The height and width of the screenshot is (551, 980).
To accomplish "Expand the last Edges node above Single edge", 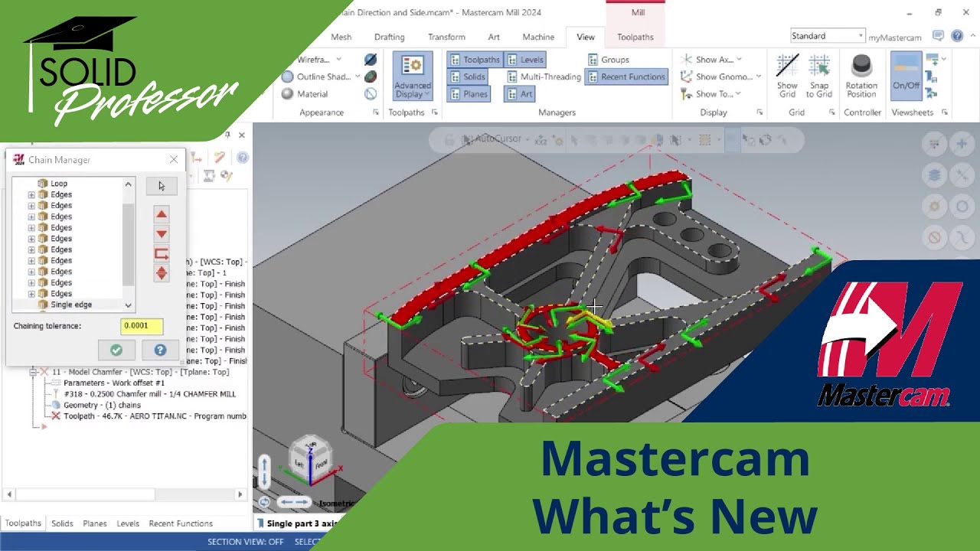I will (31, 294).
